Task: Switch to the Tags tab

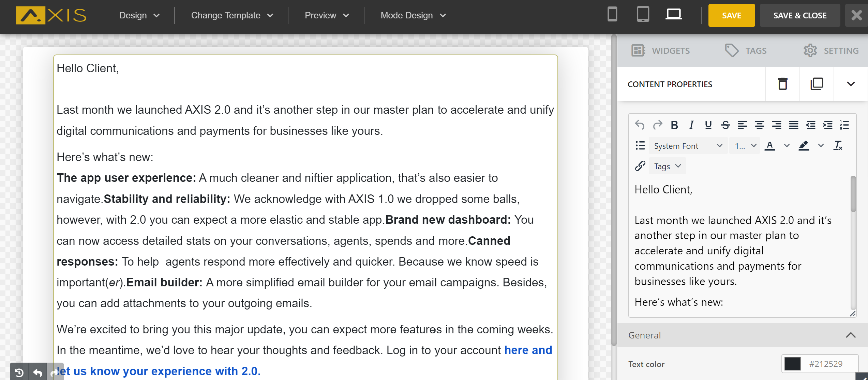Action: tap(745, 51)
